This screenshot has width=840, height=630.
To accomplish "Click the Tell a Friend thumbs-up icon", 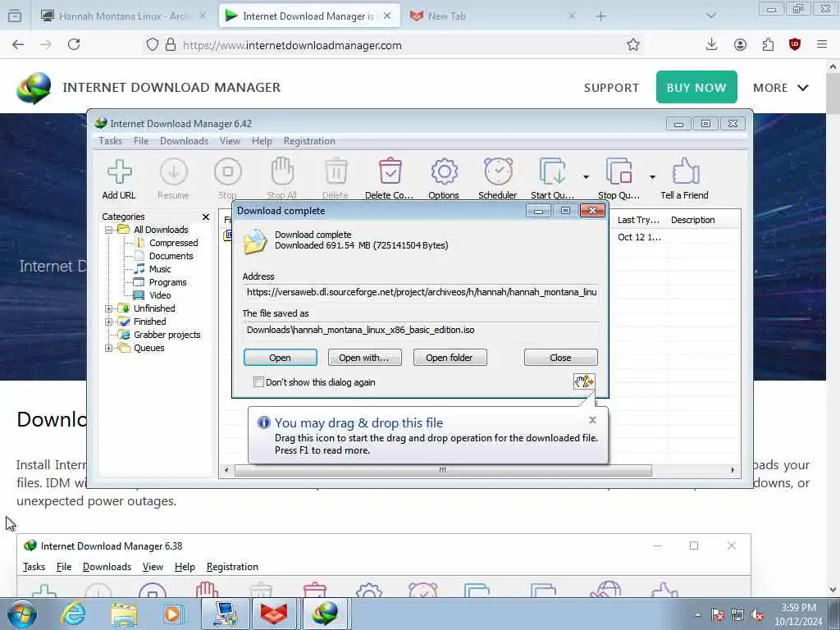I will [685, 179].
